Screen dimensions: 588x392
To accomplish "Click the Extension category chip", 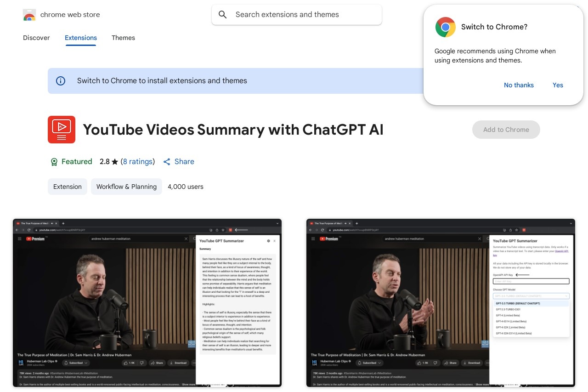I will point(68,187).
